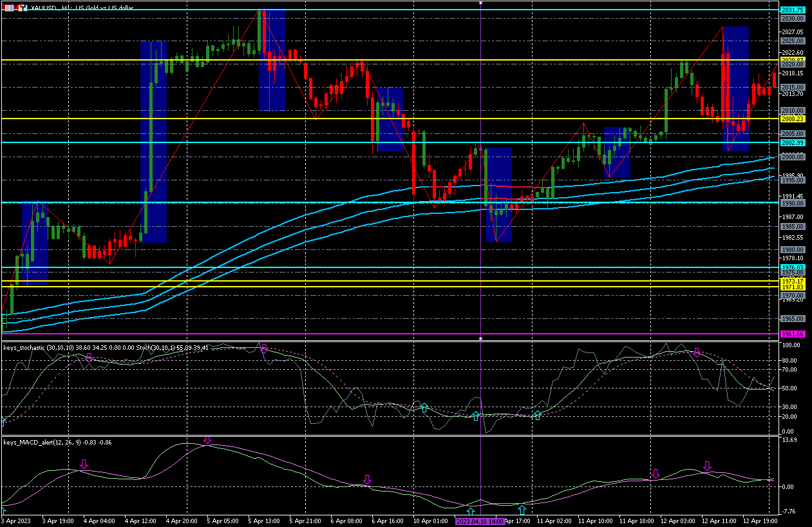Click the cyan up arrow at stochastic 10 Apr 01:00
Screen dimensions: 812x527
(x=424, y=407)
